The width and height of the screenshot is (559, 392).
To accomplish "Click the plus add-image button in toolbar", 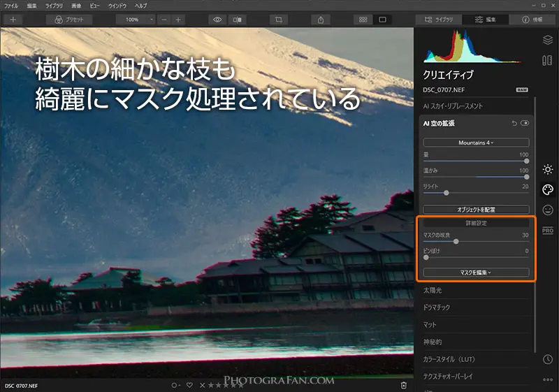I will coord(13,20).
